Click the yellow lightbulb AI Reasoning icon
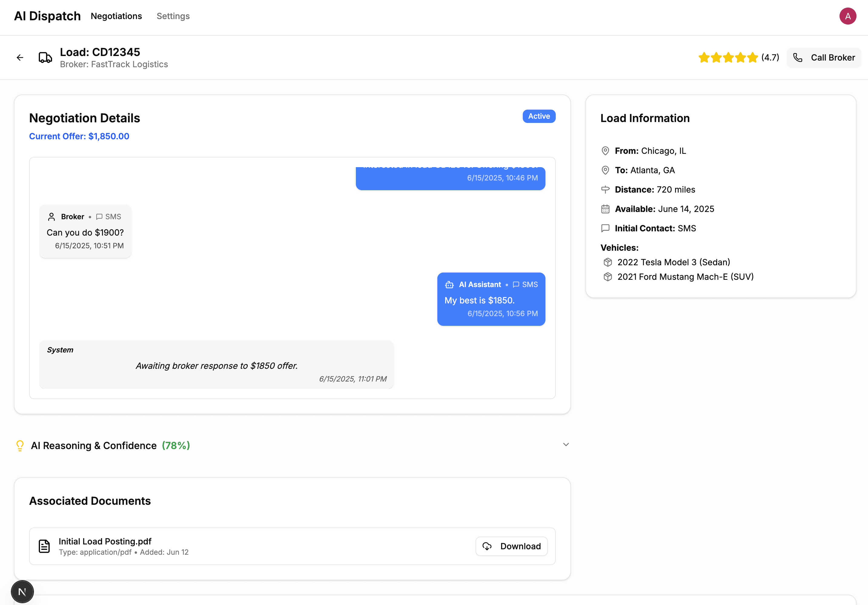 [x=20, y=445]
